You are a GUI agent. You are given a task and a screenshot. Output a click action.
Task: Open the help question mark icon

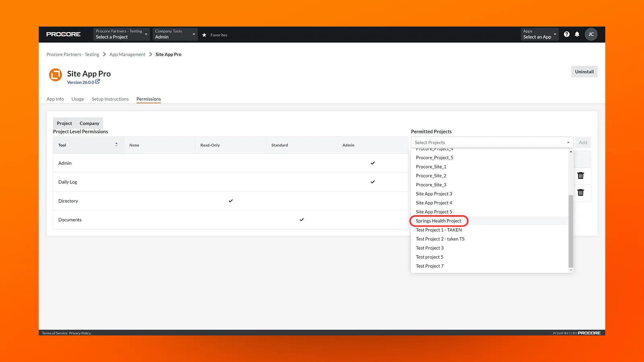(567, 34)
